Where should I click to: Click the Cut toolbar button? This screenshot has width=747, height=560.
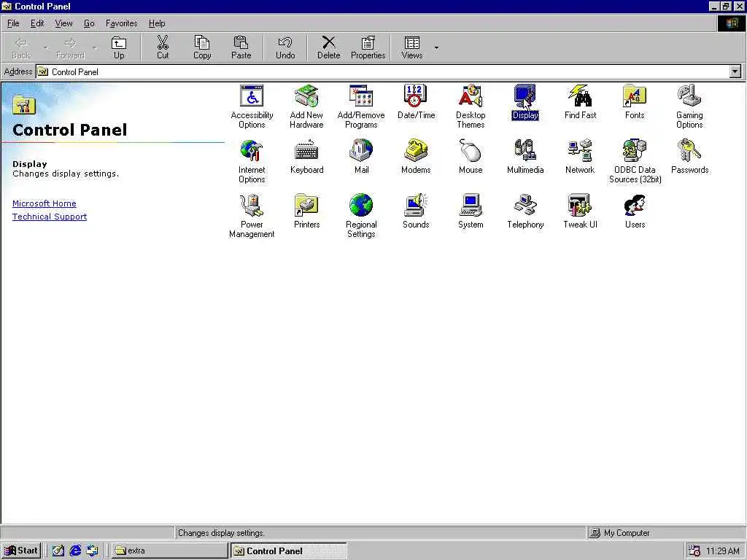[x=163, y=47]
